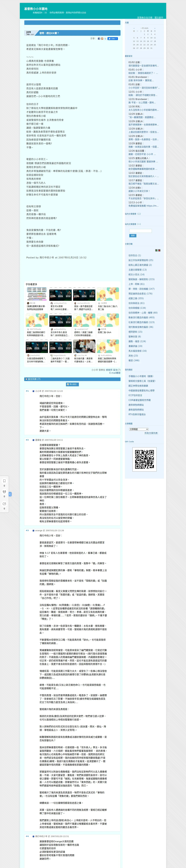Click 留言(7) link below the post
This screenshot has height=868, width=186.
pos(117,370)
